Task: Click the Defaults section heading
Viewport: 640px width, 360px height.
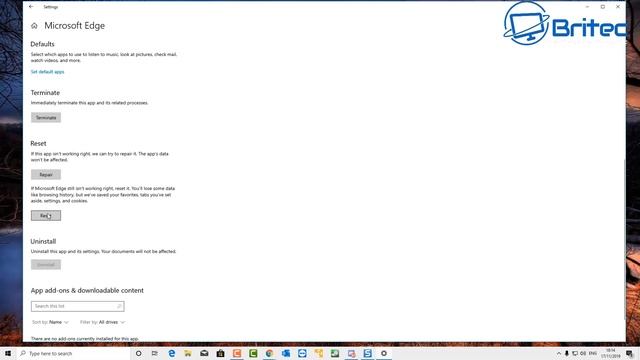Action: point(42,44)
